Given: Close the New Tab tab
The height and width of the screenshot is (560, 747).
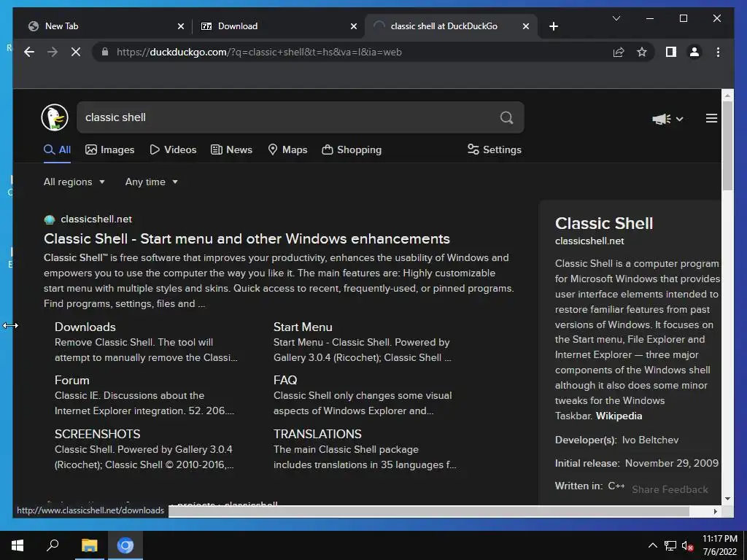Looking at the screenshot, I should 181,26.
